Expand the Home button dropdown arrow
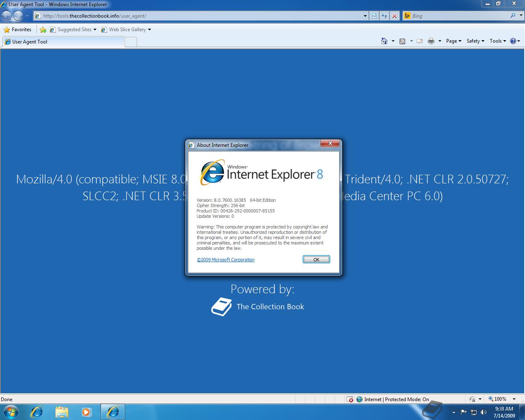 click(x=393, y=41)
